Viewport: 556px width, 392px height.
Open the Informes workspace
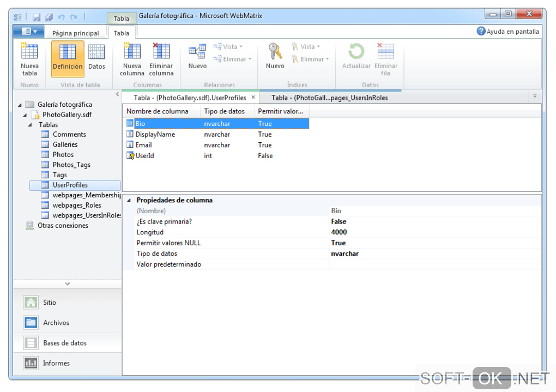pos(68,363)
